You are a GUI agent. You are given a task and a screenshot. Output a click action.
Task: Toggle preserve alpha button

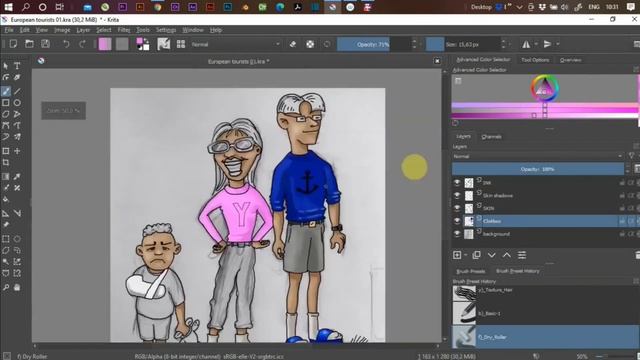point(310,44)
